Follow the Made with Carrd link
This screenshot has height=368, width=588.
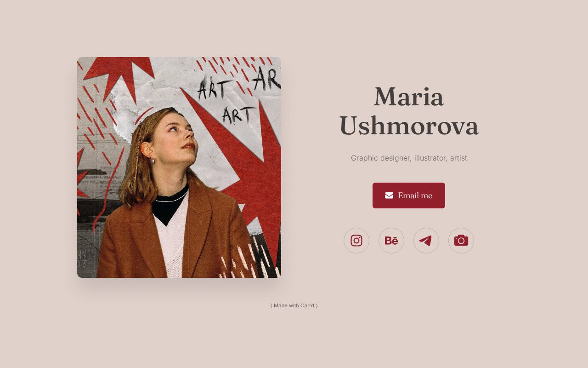tap(294, 305)
